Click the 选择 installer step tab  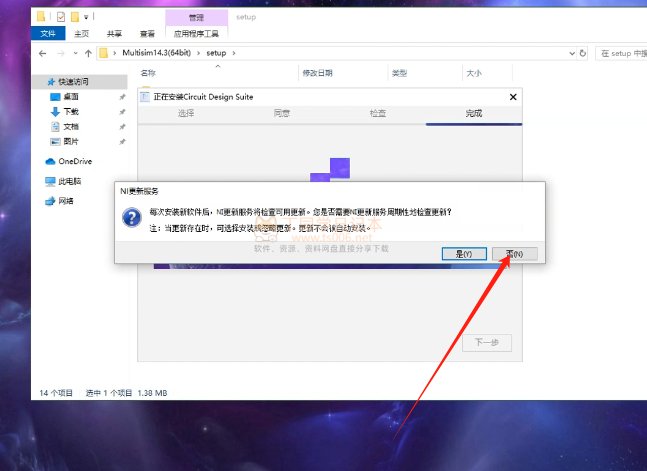pos(186,113)
